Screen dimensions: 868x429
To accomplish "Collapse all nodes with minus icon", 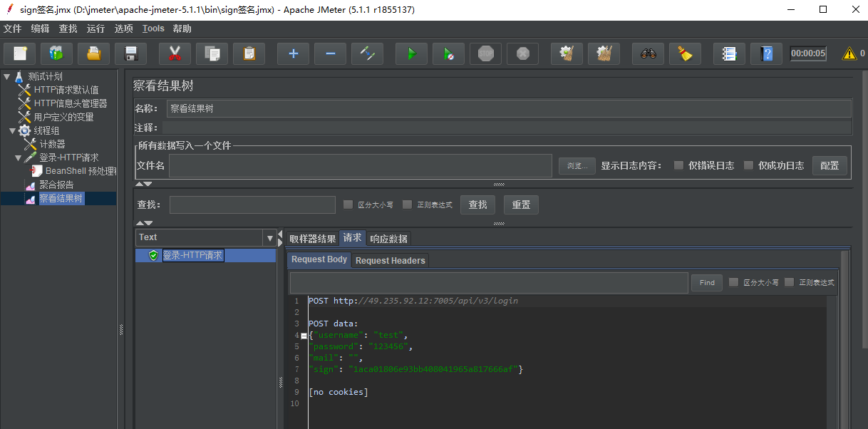I will coord(330,53).
